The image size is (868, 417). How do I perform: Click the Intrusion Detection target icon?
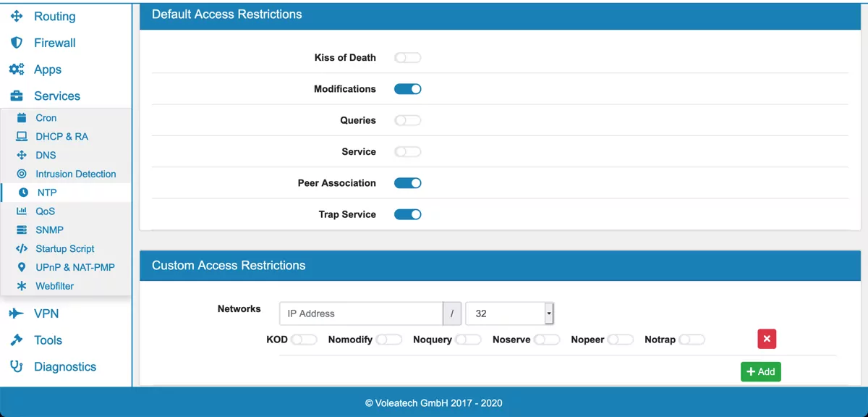pos(22,174)
